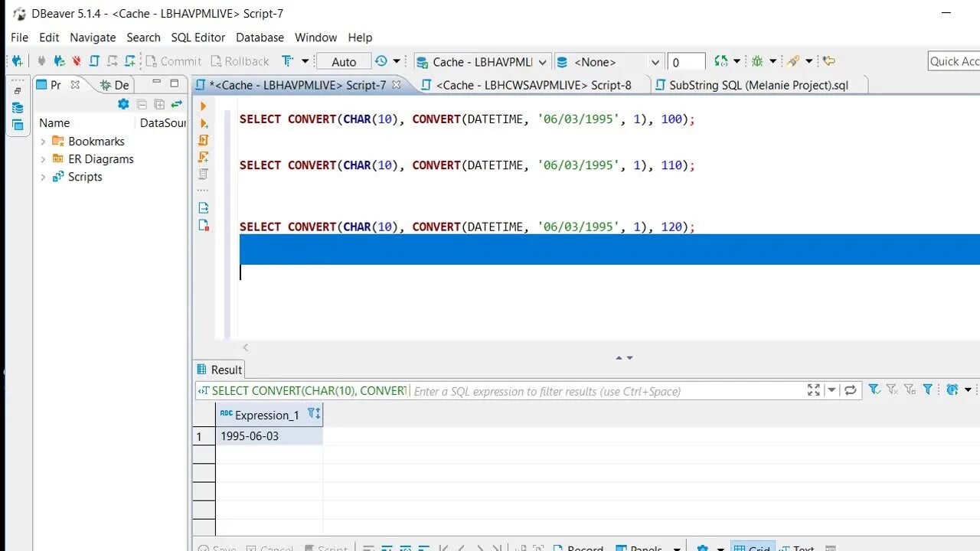Open dropdown arrow next to transaction mode icon
The height and width of the screenshot is (551, 980).
[305, 61]
